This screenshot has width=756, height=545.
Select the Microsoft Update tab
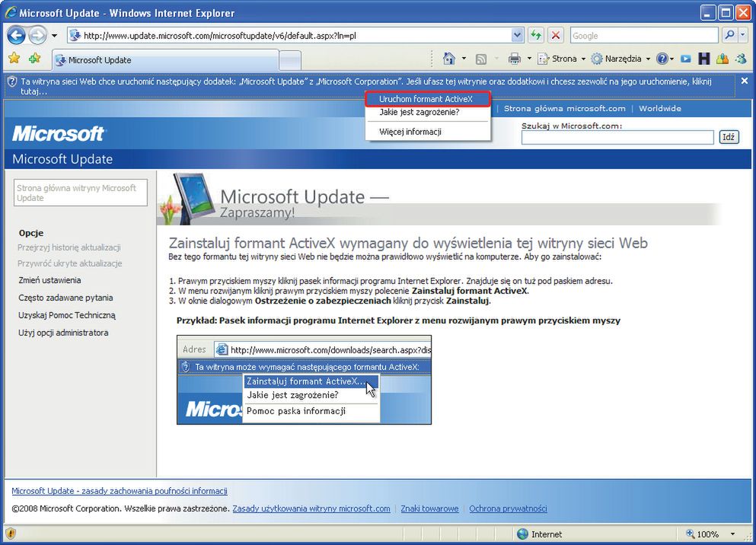coord(165,60)
